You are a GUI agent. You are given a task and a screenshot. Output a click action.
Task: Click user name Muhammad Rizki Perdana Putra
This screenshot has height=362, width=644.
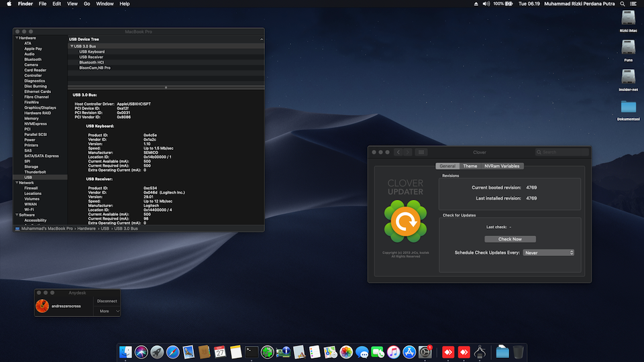(580, 4)
